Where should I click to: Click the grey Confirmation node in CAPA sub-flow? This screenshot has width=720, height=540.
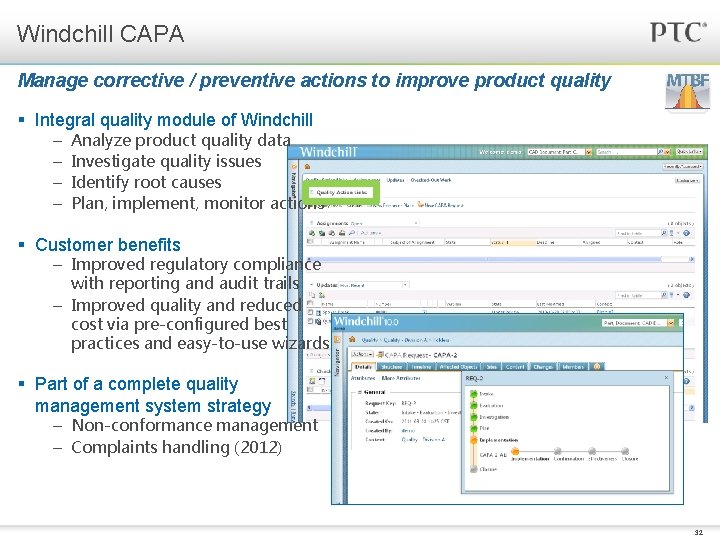tap(557, 451)
